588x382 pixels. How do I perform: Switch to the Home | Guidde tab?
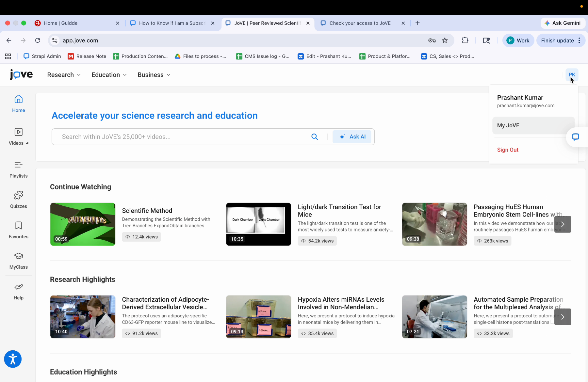pos(61,23)
